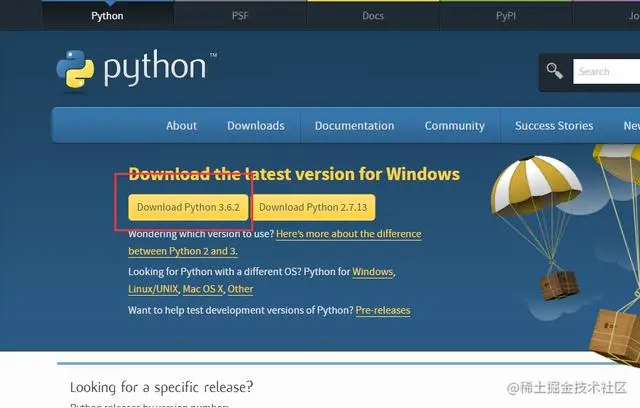Click Download Python 2.7.13 button

[313, 207]
